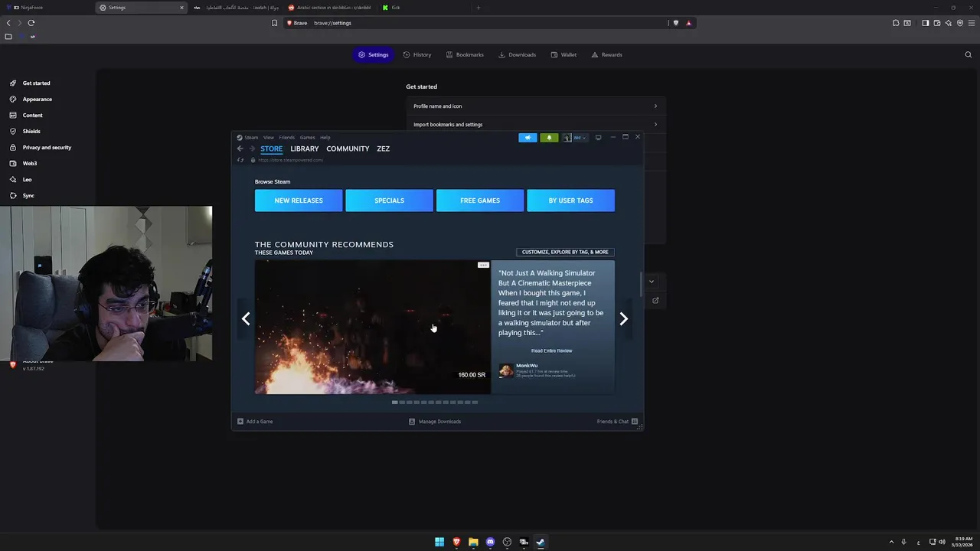
Task: Open Friends & Chat in Steam
Action: click(618, 422)
